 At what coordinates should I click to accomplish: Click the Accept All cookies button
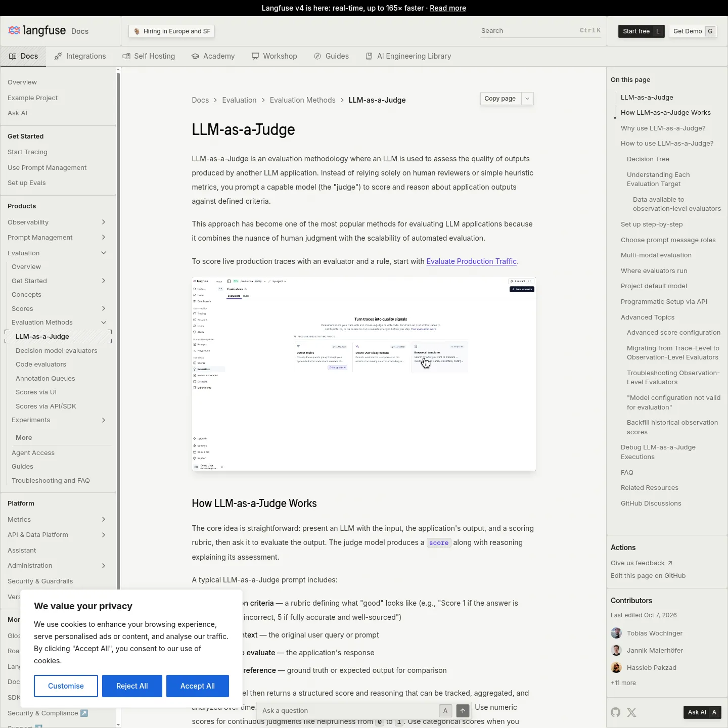pyautogui.click(x=198, y=686)
